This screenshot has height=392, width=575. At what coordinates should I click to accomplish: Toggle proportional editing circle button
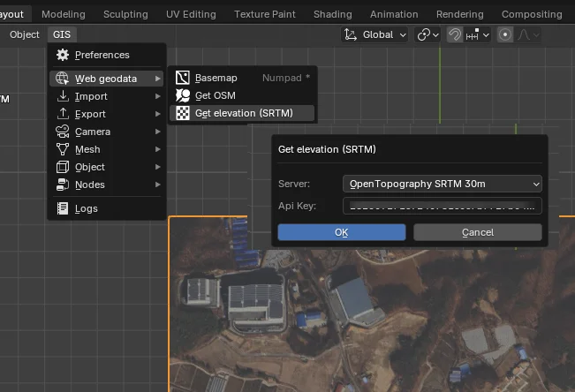pyautogui.click(x=505, y=34)
